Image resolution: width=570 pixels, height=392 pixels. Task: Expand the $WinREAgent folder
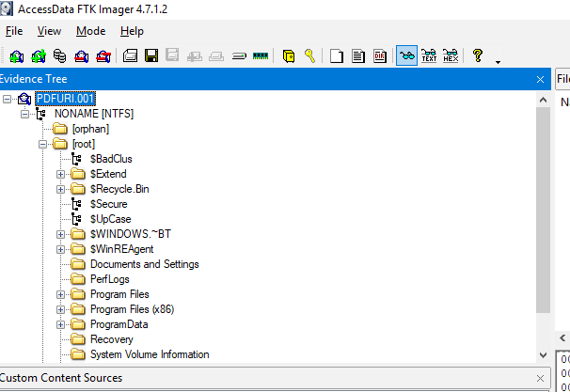tap(61, 250)
